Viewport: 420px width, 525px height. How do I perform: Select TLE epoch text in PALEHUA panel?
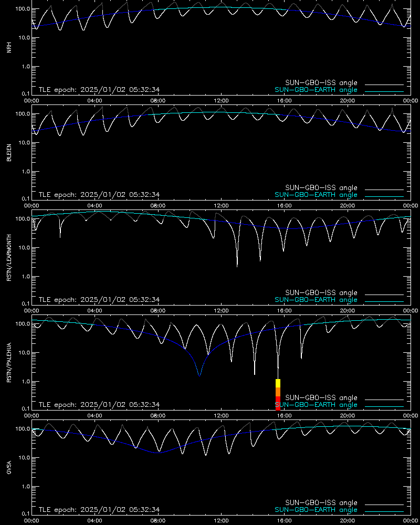coord(99,404)
